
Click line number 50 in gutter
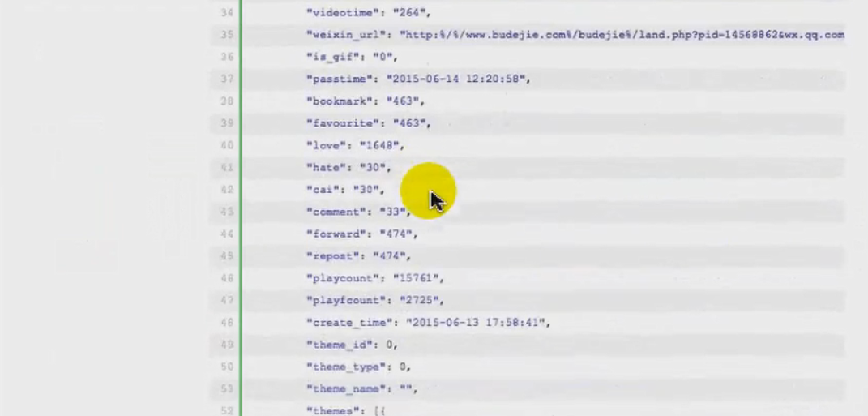point(227,367)
